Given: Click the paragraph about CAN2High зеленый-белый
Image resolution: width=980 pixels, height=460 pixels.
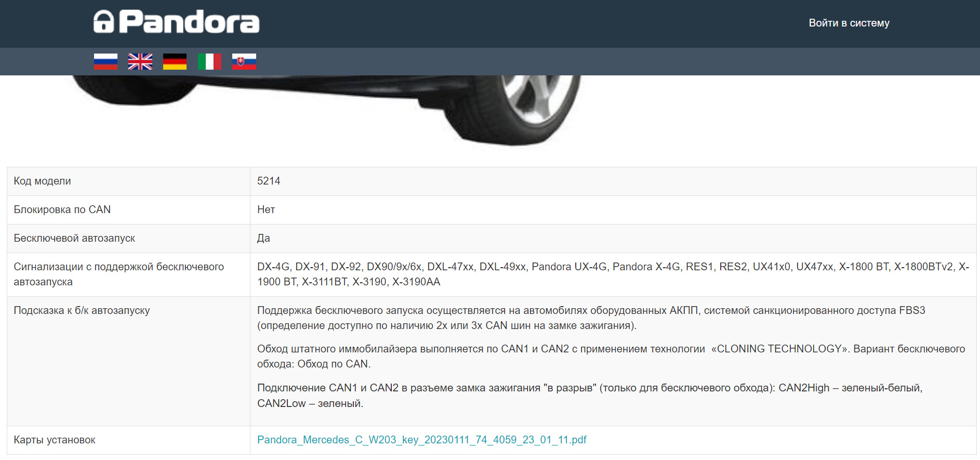Looking at the screenshot, I should (590, 396).
